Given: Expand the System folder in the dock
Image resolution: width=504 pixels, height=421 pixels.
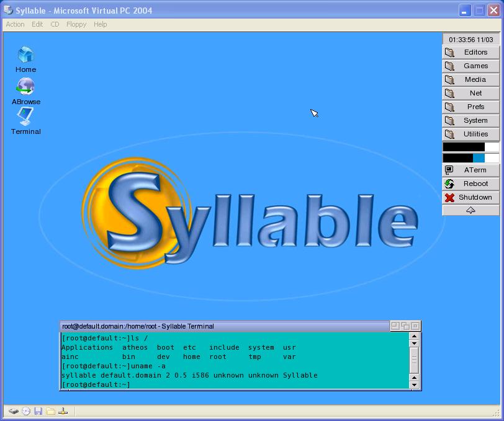Looking at the screenshot, I should point(471,120).
